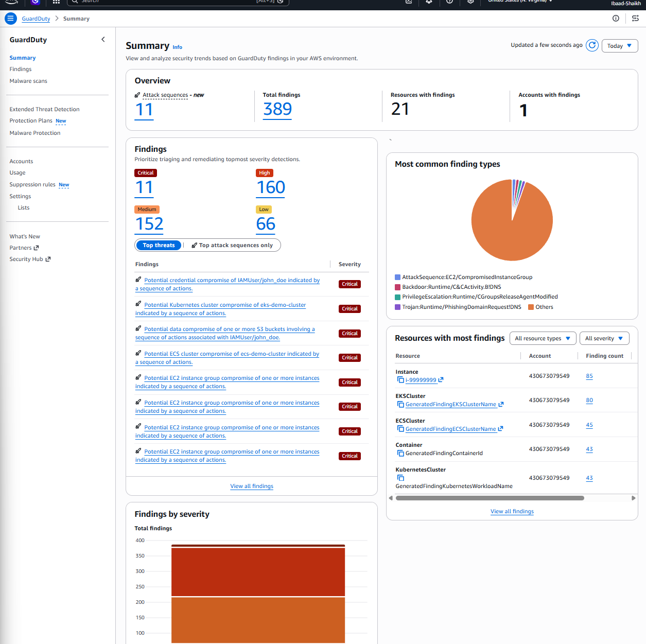Select Summary in the sidebar

click(23, 58)
